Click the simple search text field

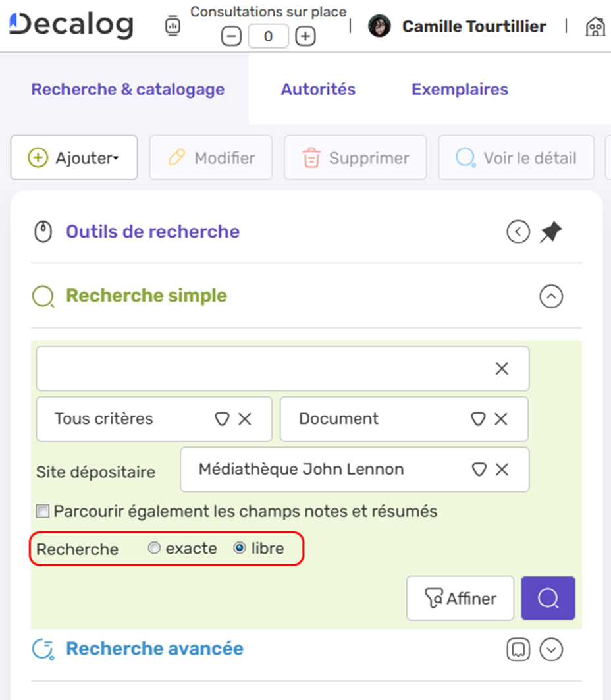(x=263, y=369)
